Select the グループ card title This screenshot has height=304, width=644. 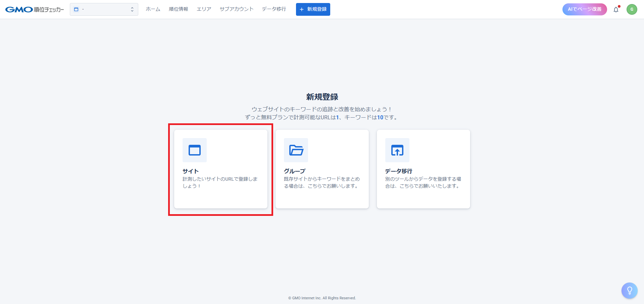[x=295, y=171]
